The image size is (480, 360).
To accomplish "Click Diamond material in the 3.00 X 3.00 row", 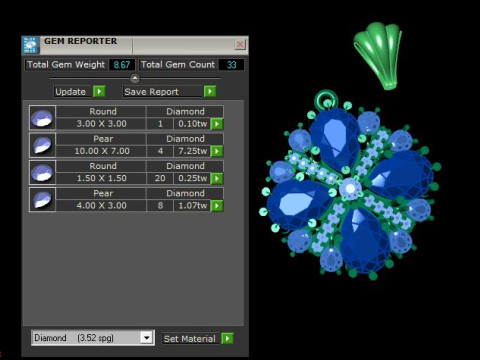I will pyautogui.click(x=185, y=111).
